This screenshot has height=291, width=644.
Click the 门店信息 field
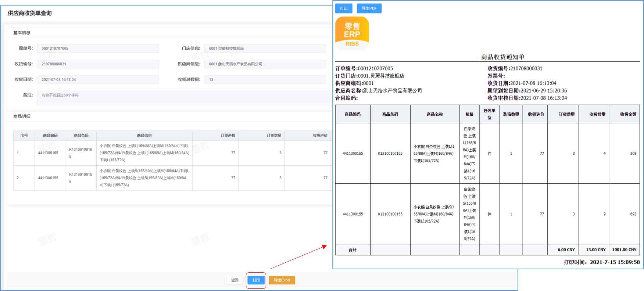tap(265, 48)
